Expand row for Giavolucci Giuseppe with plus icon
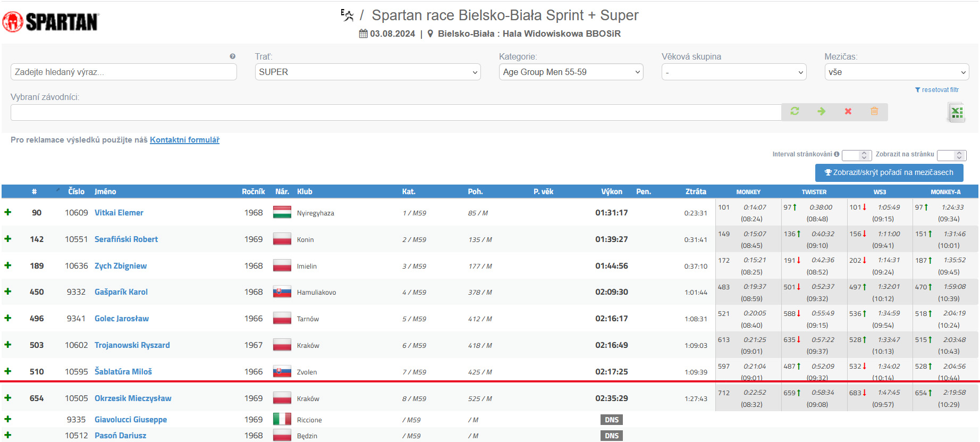 point(8,419)
